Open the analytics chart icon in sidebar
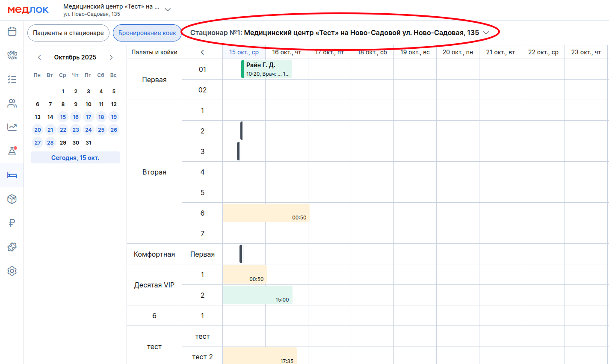This screenshot has width=609, height=364. tap(12, 127)
